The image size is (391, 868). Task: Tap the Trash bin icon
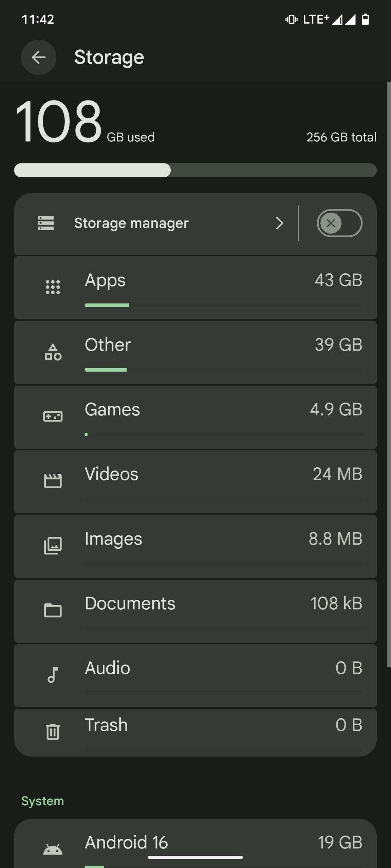click(x=53, y=731)
